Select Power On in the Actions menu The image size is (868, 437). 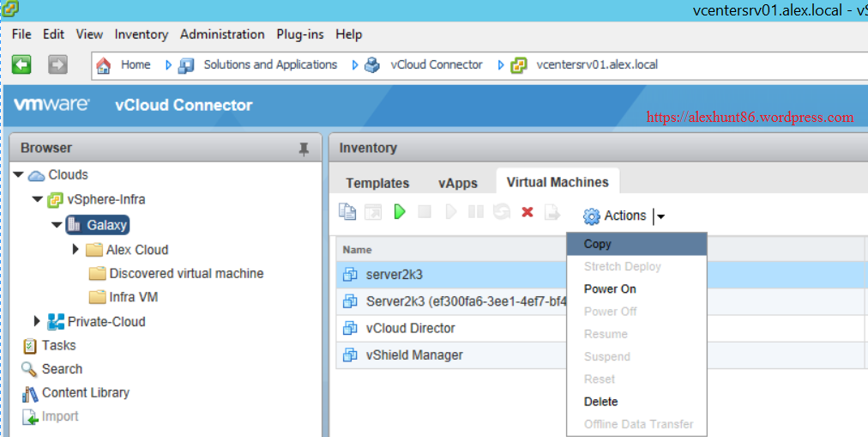pyautogui.click(x=610, y=289)
